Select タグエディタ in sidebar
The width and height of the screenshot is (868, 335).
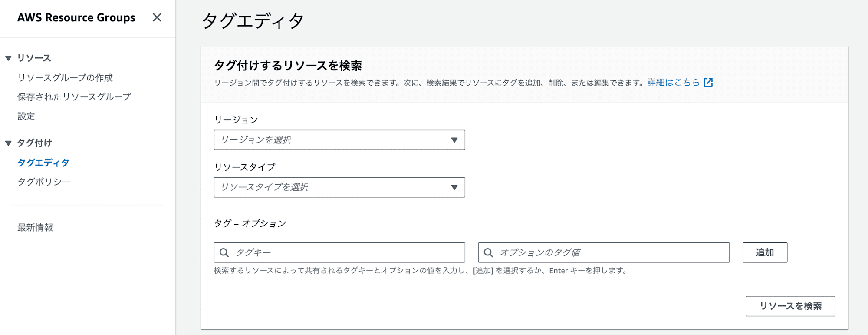(43, 163)
